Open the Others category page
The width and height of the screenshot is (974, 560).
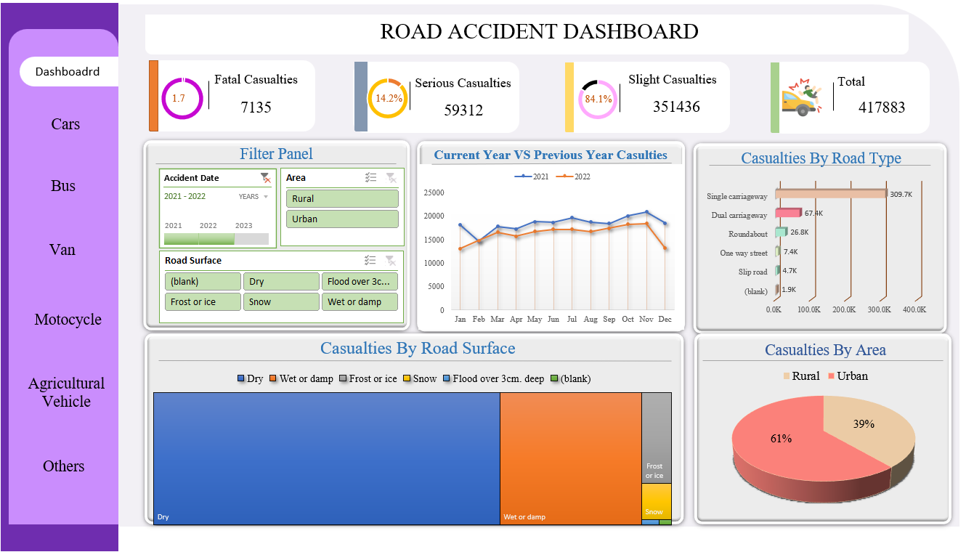[63, 466]
